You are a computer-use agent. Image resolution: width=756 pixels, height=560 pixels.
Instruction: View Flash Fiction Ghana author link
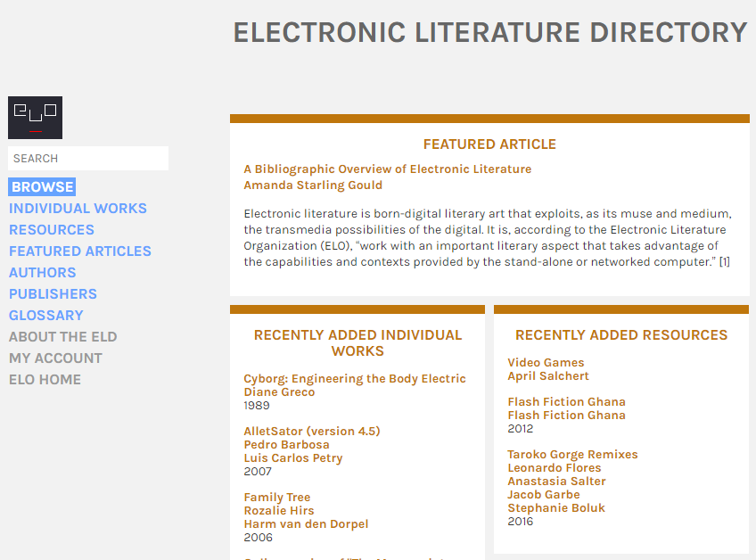pos(566,416)
